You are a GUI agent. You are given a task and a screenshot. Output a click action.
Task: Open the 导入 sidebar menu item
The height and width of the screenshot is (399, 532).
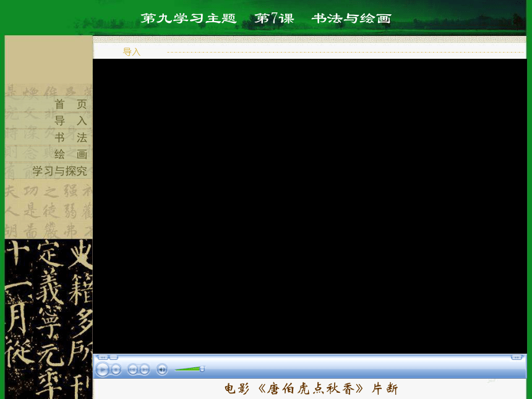tap(71, 121)
